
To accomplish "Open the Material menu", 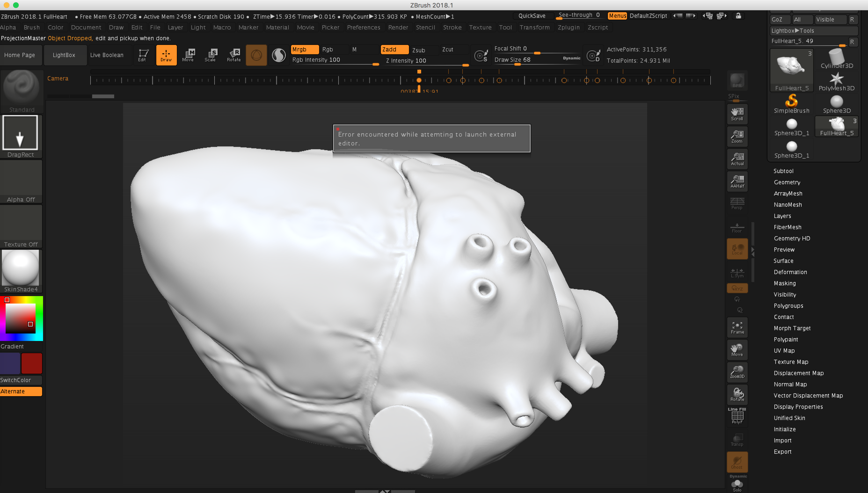I will click(x=277, y=27).
